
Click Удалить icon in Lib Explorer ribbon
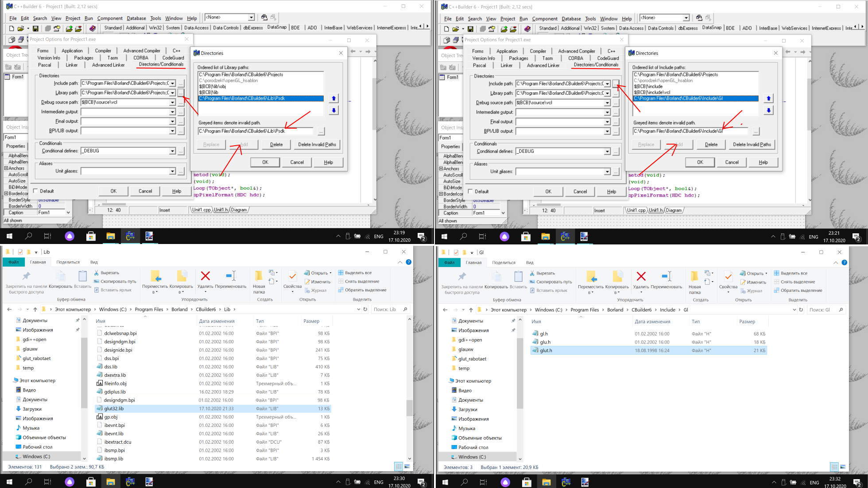coord(205,276)
